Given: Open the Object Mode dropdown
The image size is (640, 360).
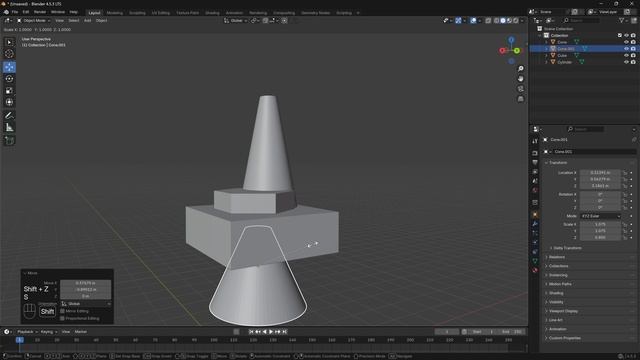Looking at the screenshot, I should pyautogui.click(x=33, y=20).
